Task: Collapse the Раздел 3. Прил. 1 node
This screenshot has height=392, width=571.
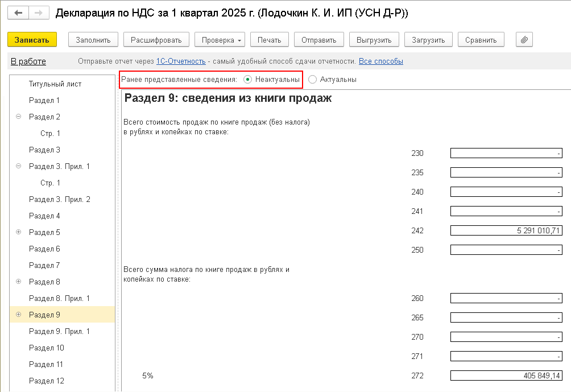Action: click(x=19, y=167)
